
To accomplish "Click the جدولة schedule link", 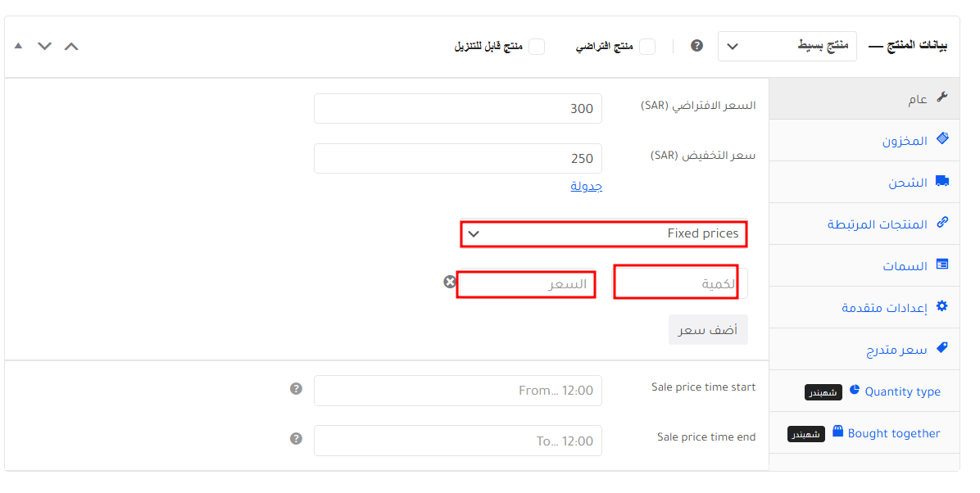I will (x=586, y=186).
